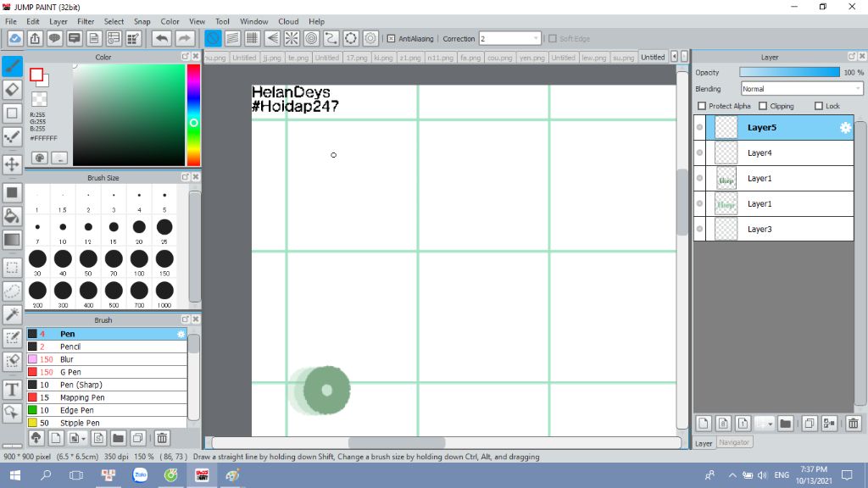Select the Select Pen tool
The image size is (868, 488).
12,338
